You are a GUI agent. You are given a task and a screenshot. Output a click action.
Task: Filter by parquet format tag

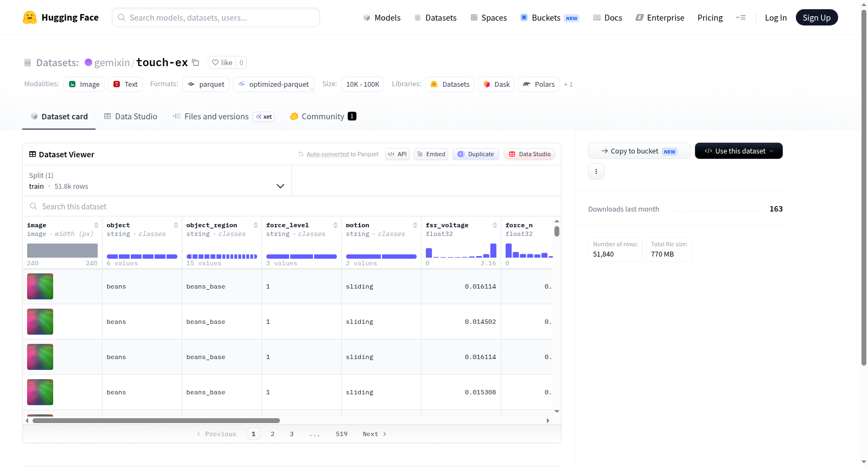[206, 84]
